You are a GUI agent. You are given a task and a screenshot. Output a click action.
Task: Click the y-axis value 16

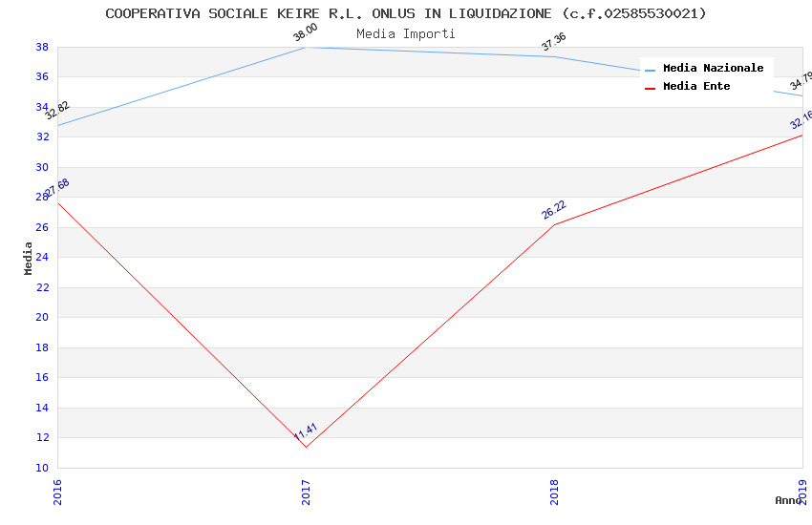(42, 378)
